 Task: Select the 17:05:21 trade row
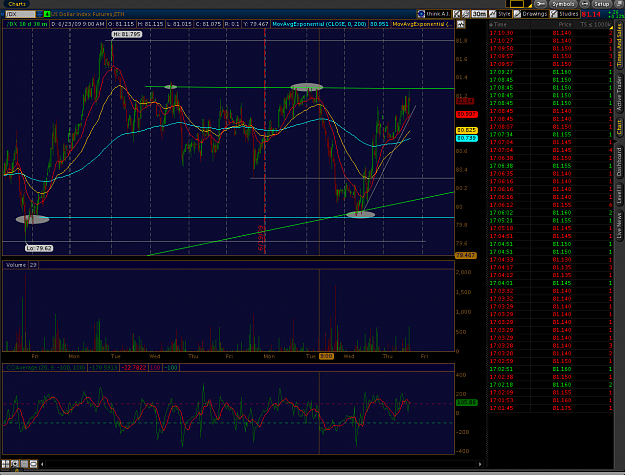click(551, 220)
